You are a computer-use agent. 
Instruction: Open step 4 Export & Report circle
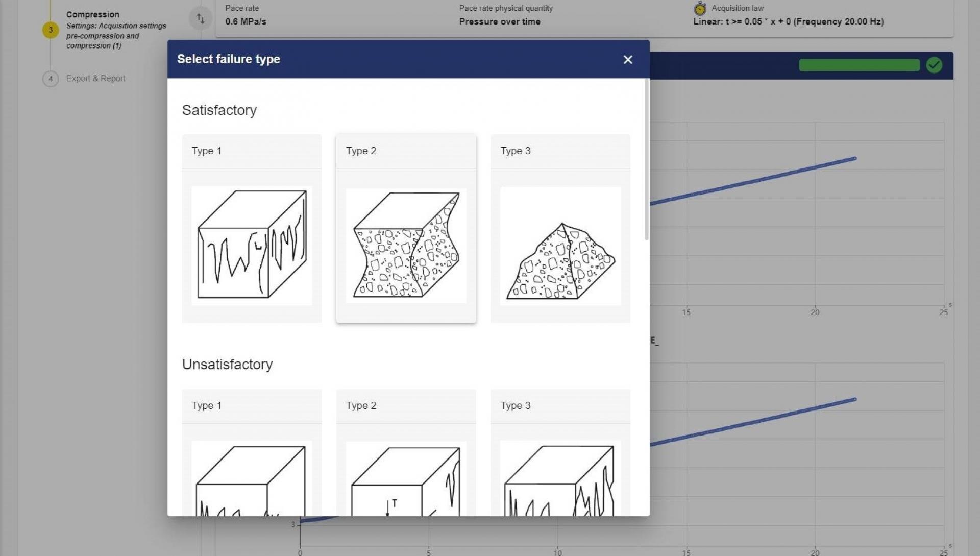[x=50, y=79]
